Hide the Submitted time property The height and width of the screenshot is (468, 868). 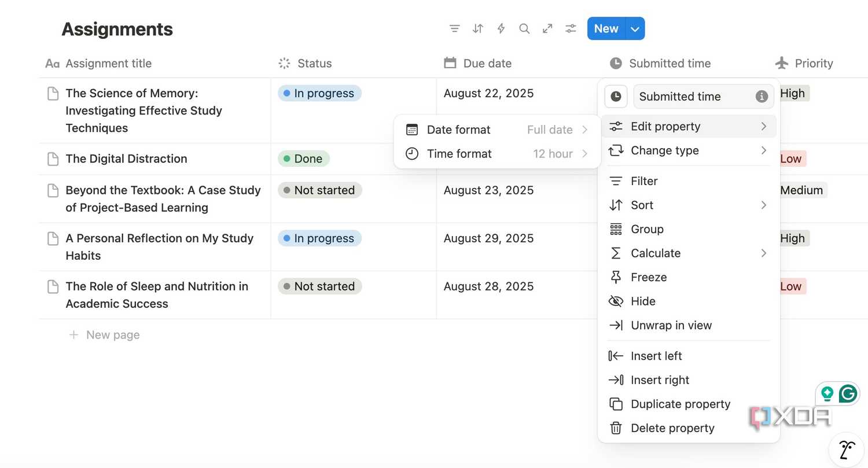click(x=689, y=301)
